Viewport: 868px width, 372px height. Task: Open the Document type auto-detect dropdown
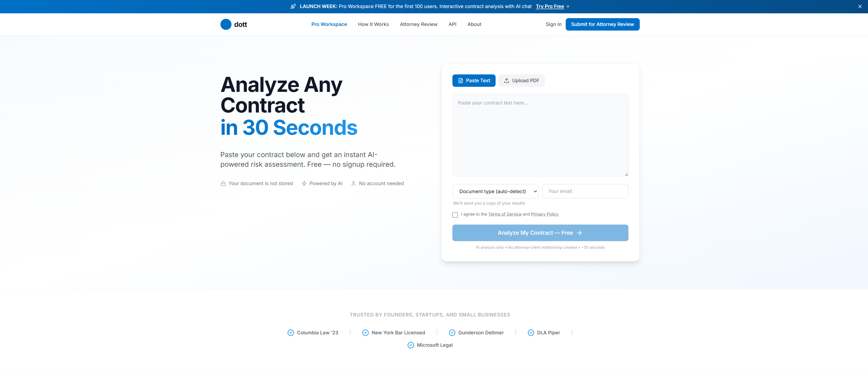(495, 191)
